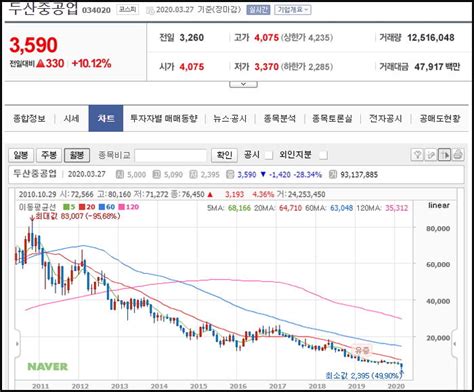Click the lightbulb help icon above chart

[417, 155]
